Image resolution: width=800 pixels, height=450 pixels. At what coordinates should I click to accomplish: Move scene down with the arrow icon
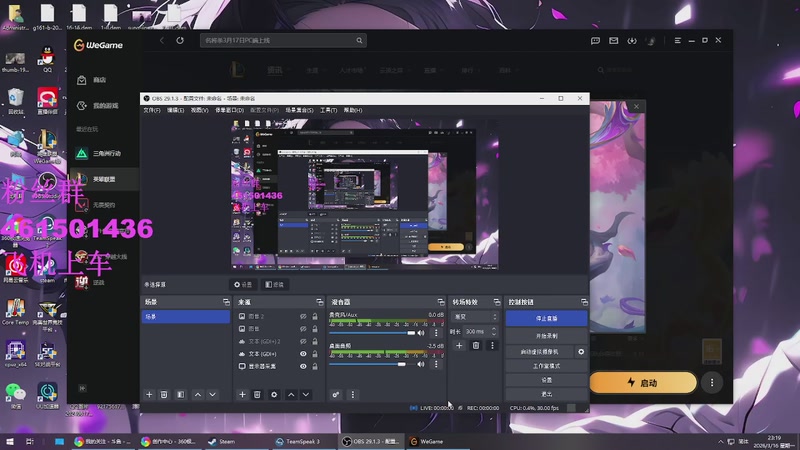212,394
